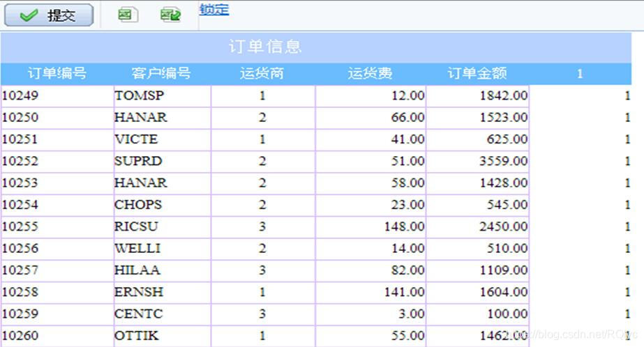This screenshot has width=644, height=347.
Task: Select order number cell 10252
Action: tap(57, 161)
